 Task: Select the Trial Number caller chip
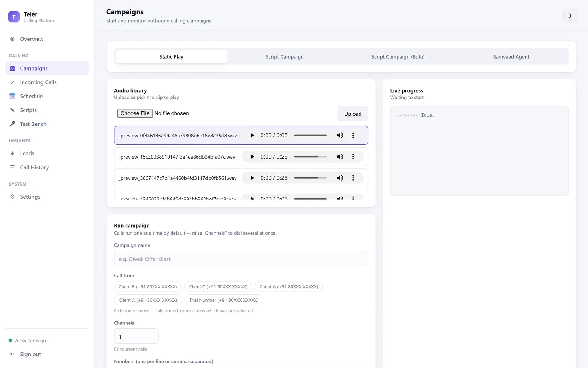click(x=224, y=300)
